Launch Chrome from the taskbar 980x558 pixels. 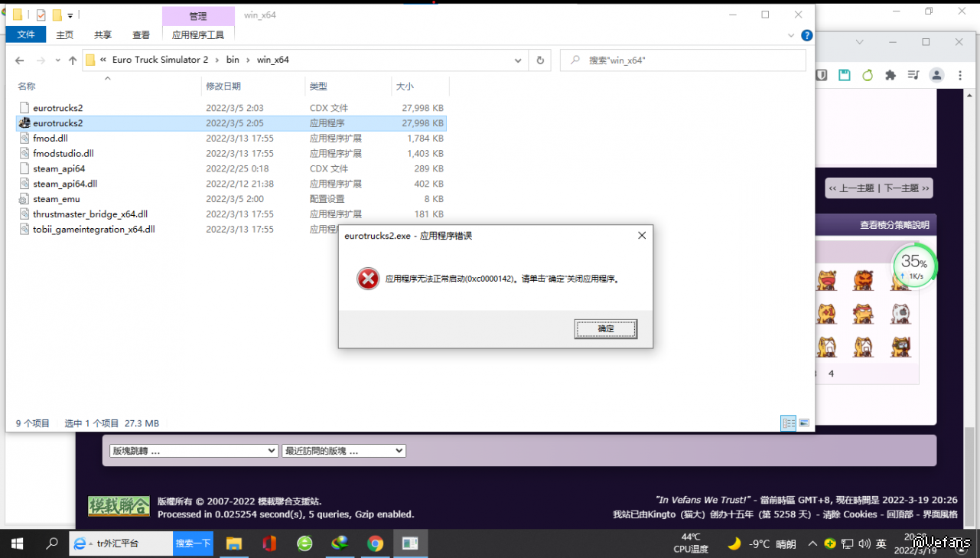pyautogui.click(x=375, y=543)
